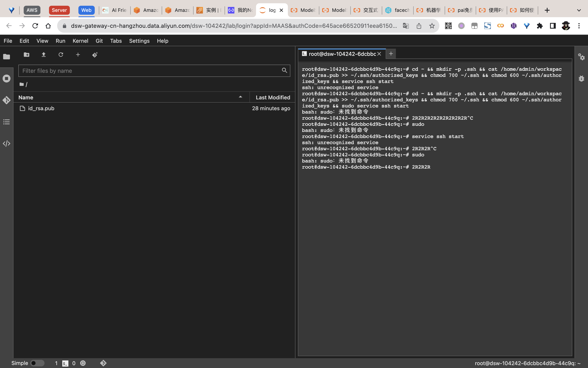The height and width of the screenshot is (368, 588).
Task: Toggle Name column sort arrow
Action: coord(240,97)
